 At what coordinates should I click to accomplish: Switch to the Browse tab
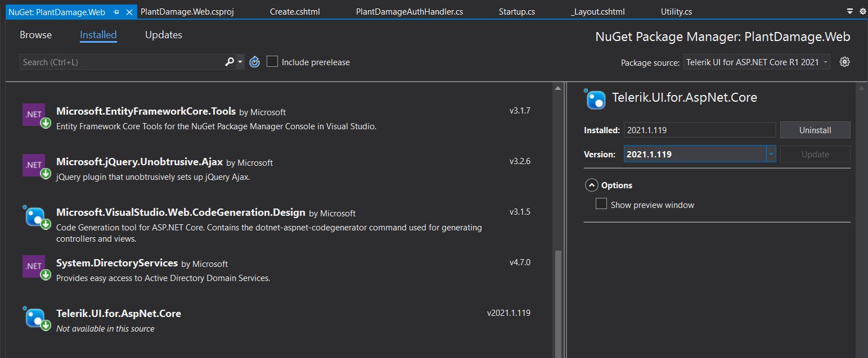pos(35,35)
